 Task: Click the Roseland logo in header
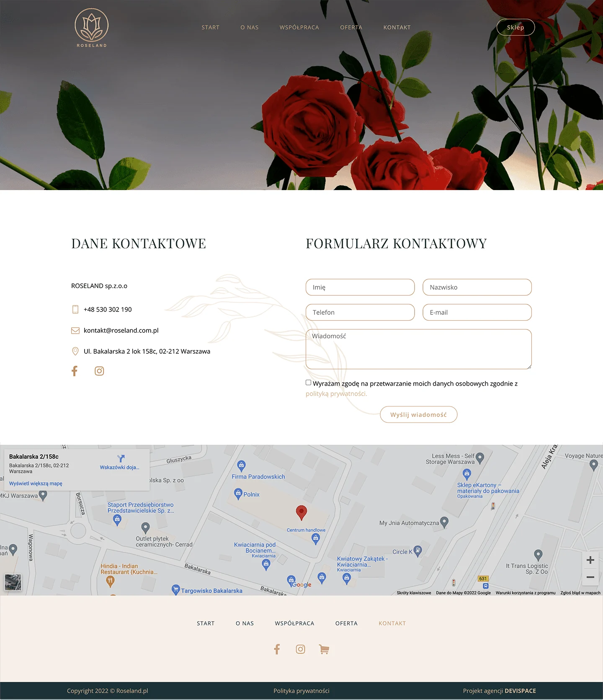click(91, 28)
